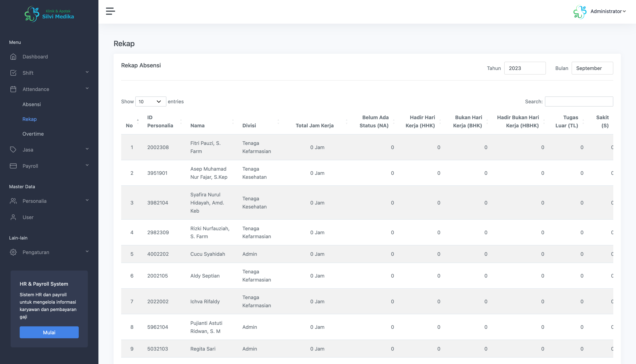This screenshot has width=636, height=364.
Task: Click the Personalia users icon
Action: [x=13, y=201]
